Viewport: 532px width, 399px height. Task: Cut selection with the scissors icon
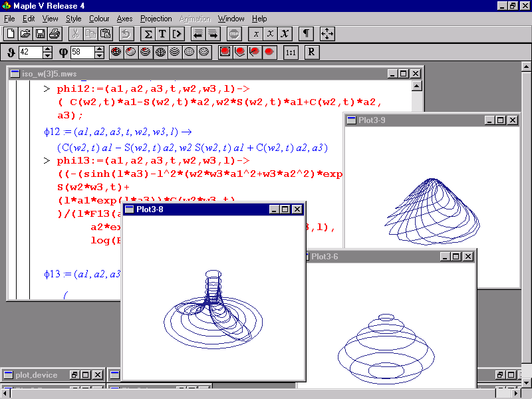[x=75, y=34]
